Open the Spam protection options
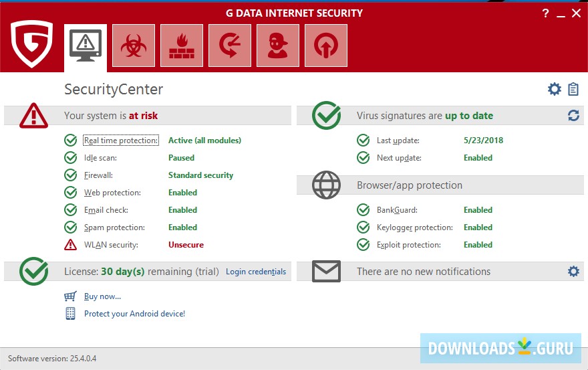This screenshot has width=588, height=370. (x=114, y=227)
